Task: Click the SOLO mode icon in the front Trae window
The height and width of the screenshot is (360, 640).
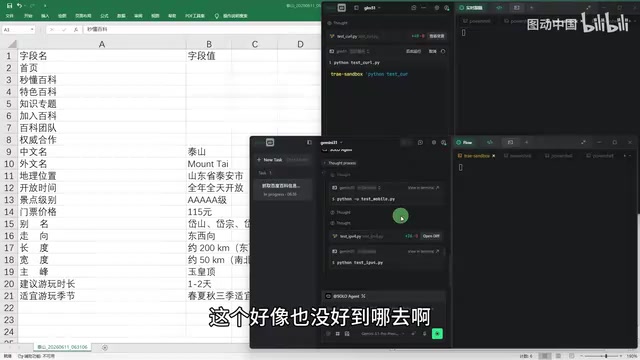Action: point(270,142)
